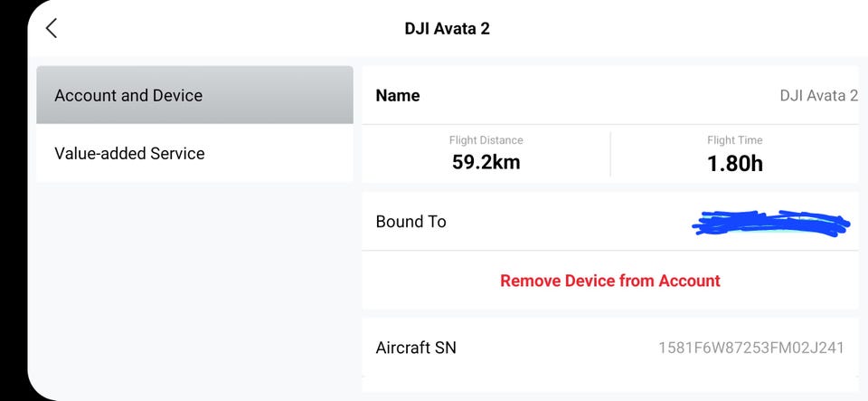Click the Flight Distance label
This screenshot has height=401, width=868.
pos(486,140)
